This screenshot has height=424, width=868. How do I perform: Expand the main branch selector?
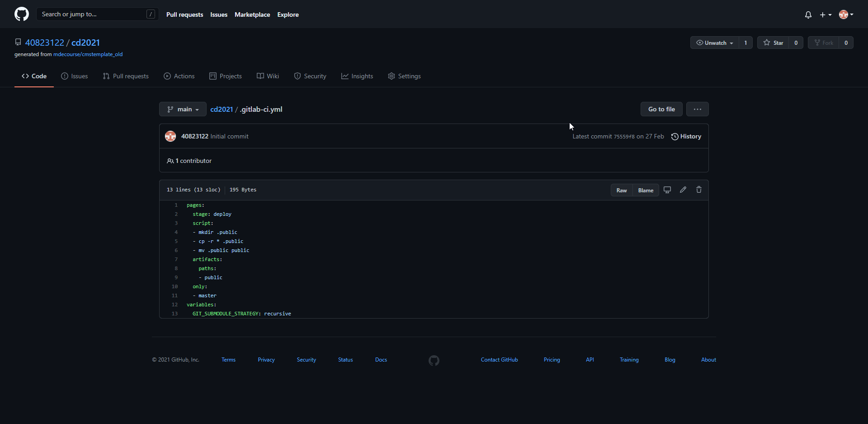tap(183, 109)
